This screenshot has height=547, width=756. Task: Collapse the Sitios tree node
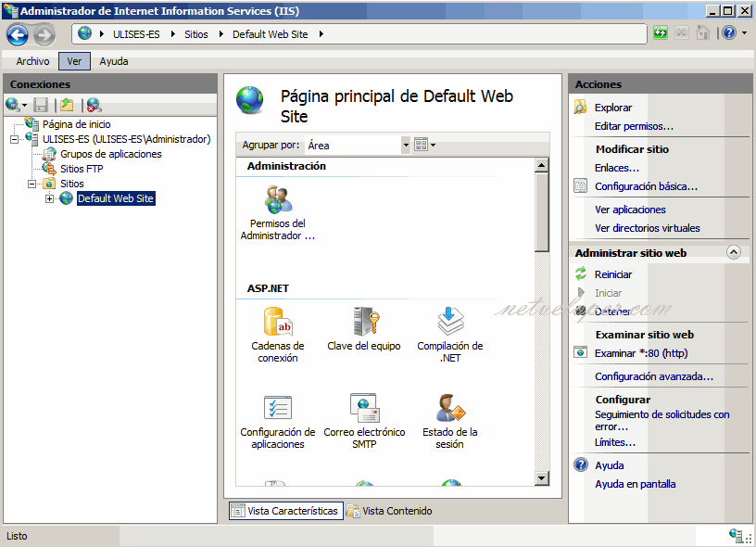click(x=31, y=184)
